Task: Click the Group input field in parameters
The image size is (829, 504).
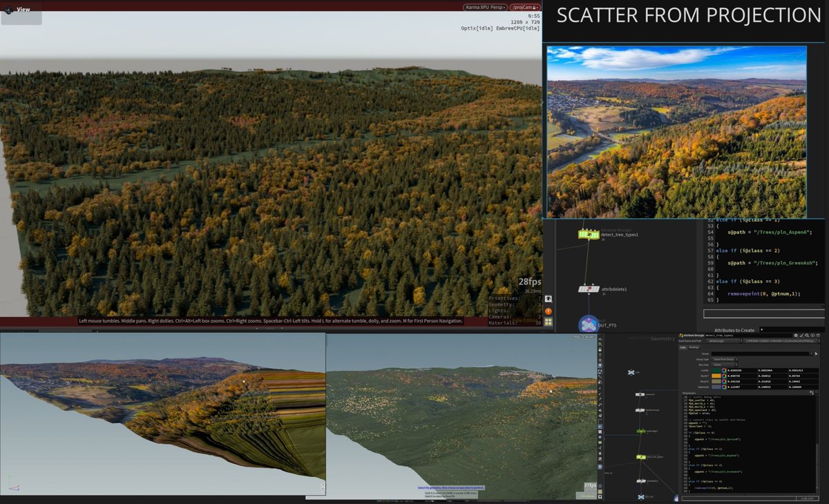Action: tap(760, 354)
